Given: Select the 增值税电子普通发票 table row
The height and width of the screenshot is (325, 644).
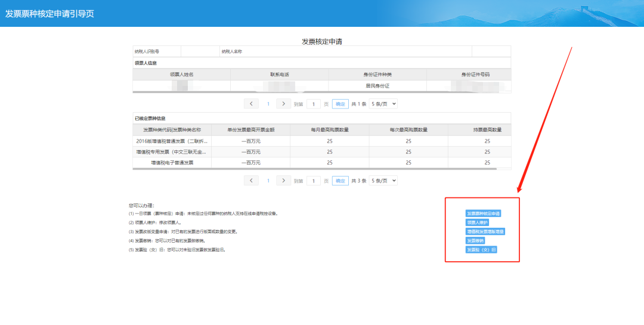Looking at the screenshot, I should (322, 162).
